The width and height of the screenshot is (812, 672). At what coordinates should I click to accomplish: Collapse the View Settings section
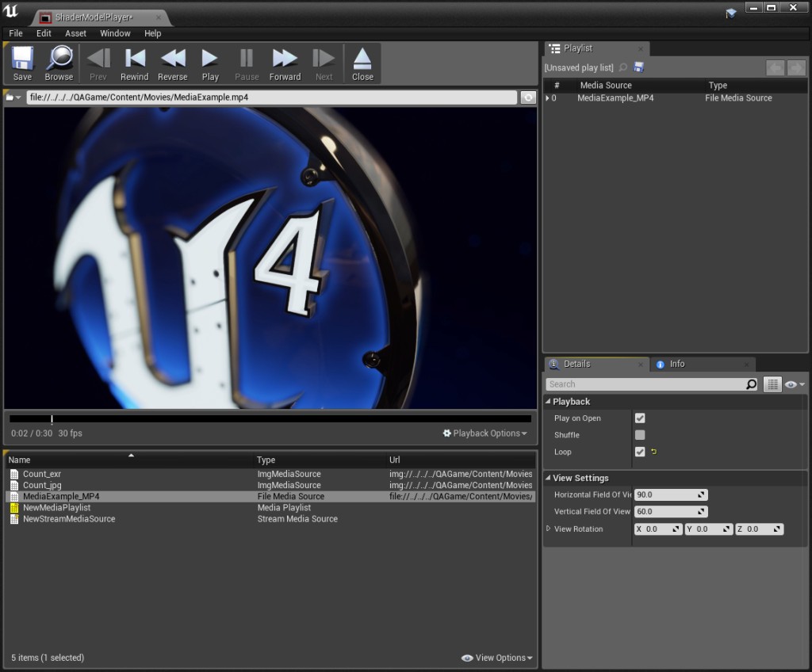[x=549, y=478]
